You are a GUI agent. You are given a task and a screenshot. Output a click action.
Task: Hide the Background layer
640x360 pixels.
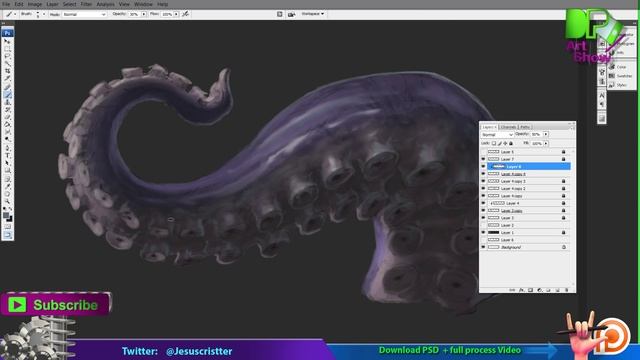tap(483, 247)
